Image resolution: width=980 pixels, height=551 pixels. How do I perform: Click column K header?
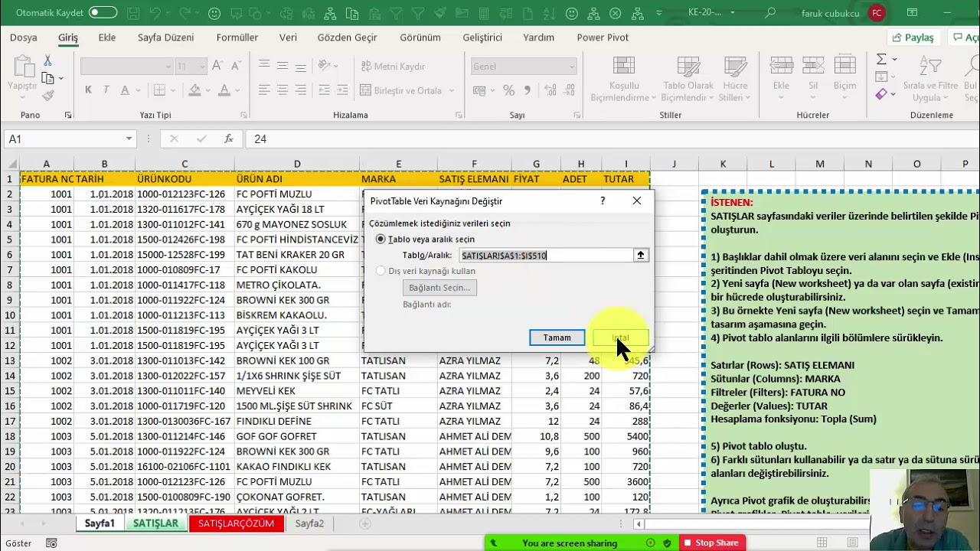(723, 164)
